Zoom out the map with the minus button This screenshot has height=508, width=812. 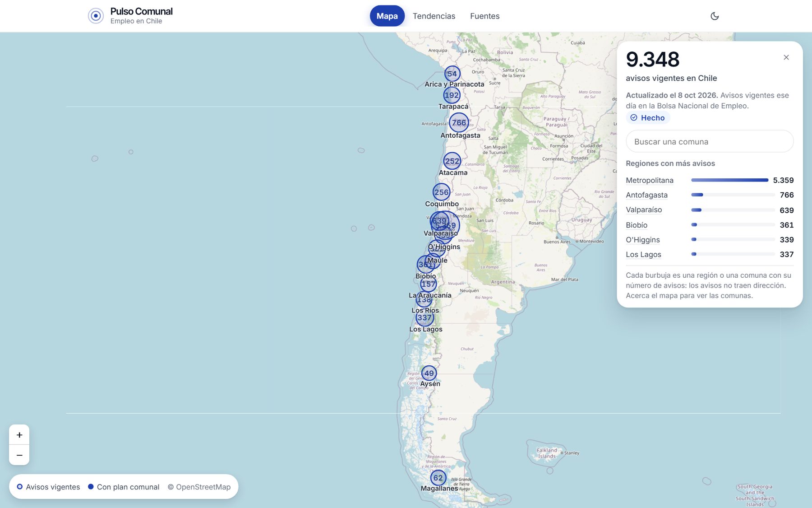click(19, 455)
